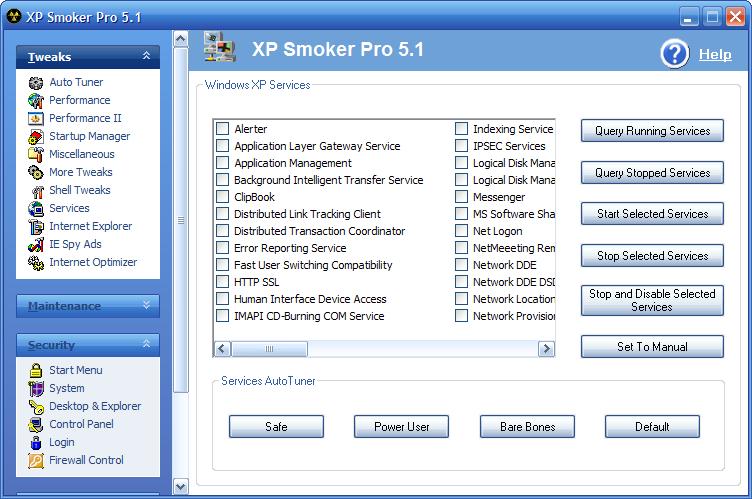752x499 pixels.
Task: Enable the Error Reporting Service checkbox
Action: tap(222, 248)
